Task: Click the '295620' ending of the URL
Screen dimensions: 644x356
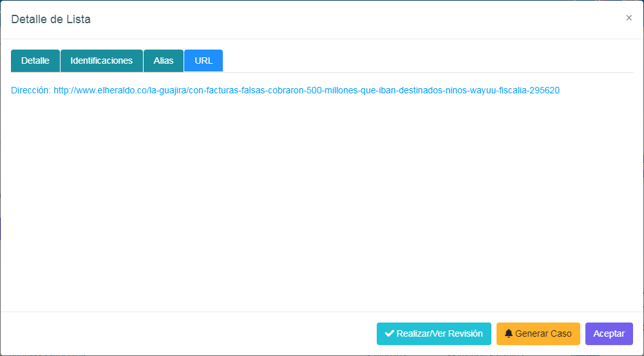Action: tap(544, 91)
